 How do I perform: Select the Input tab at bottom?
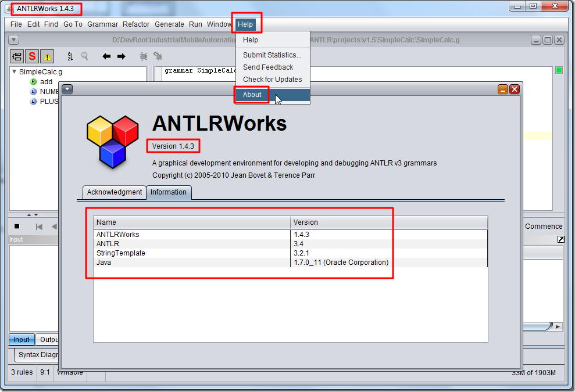click(22, 340)
